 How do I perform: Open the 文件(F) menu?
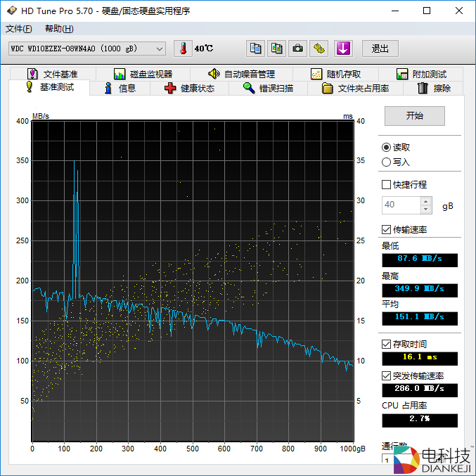pyautogui.click(x=19, y=29)
